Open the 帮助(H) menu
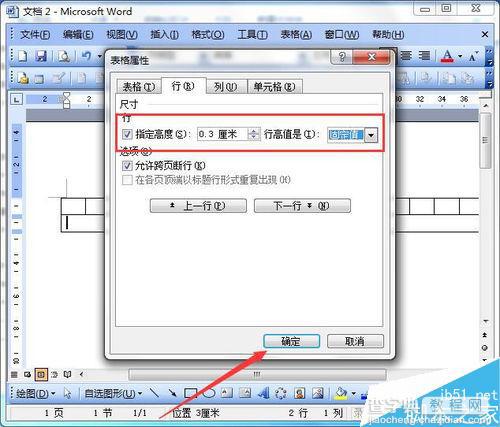The width and height of the screenshot is (500, 427). [x=388, y=34]
